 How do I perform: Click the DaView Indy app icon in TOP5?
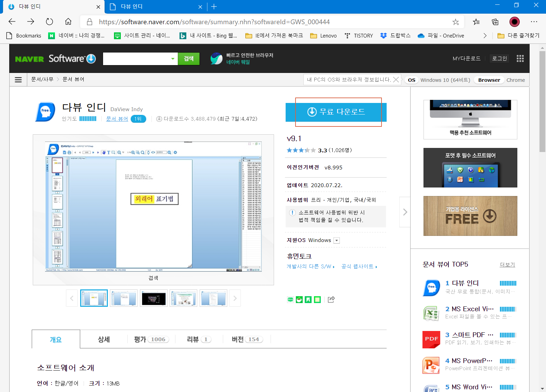click(x=431, y=288)
